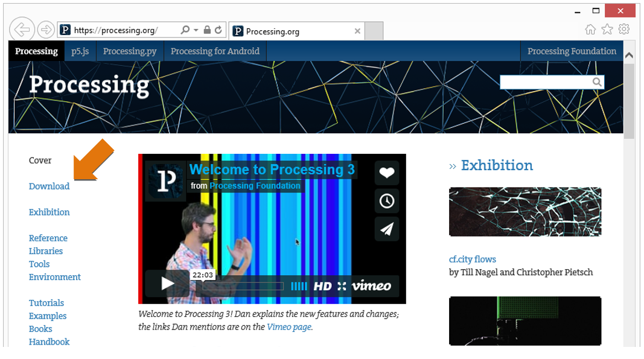
Task: Open the Processing for Android tab
Action: coord(215,51)
